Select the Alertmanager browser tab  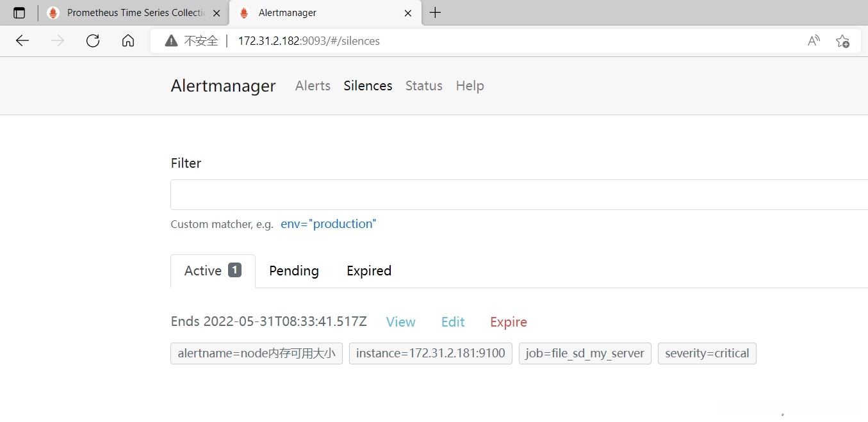click(x=325, y=13)
